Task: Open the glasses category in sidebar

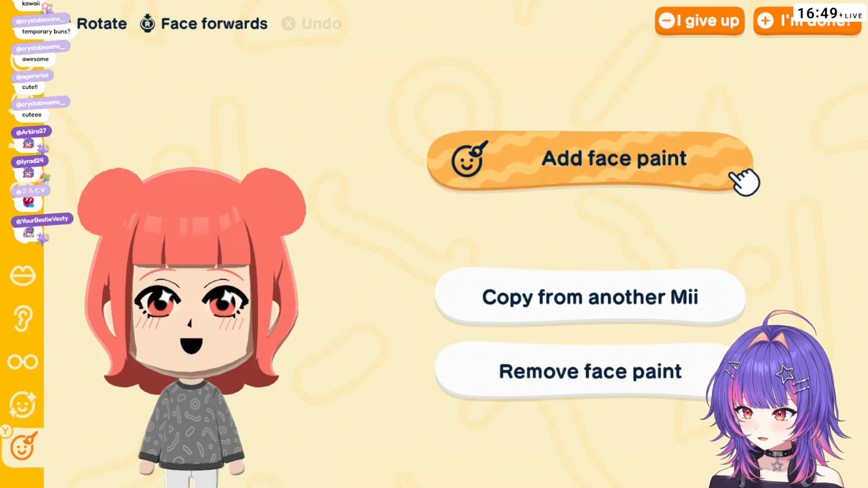Action: tap(22, 362)
